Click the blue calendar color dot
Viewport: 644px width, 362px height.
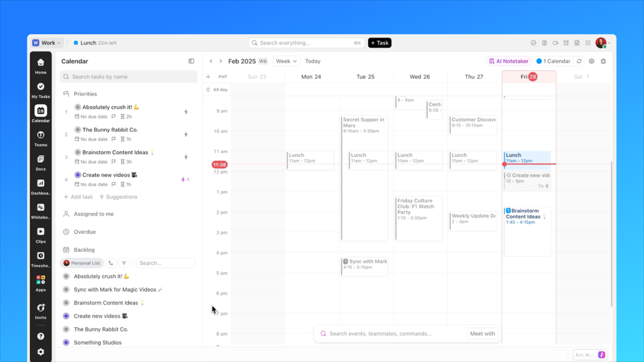pos(539,61)
